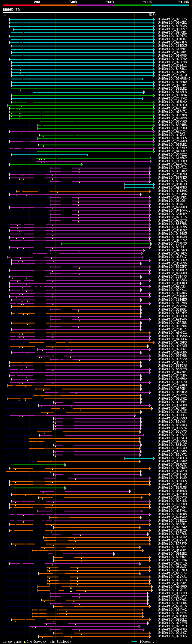
Task: Click the cyan alignment bar for UniRef100_Q04822
Action: pyautogui.click(x=50, y=155)
